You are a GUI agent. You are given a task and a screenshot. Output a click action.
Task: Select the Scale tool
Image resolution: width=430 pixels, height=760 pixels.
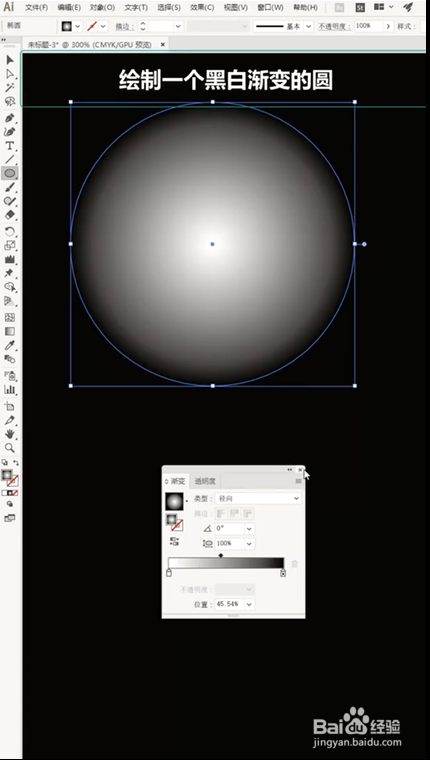point(10,246)
